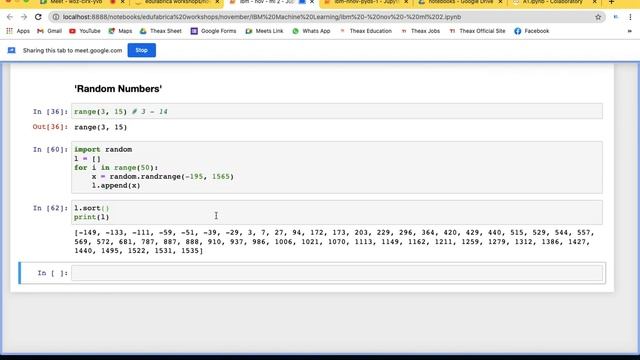Screen dimensions: 640x360
Task: Open the Facebook bookmark
Action: tap(531, 31)
